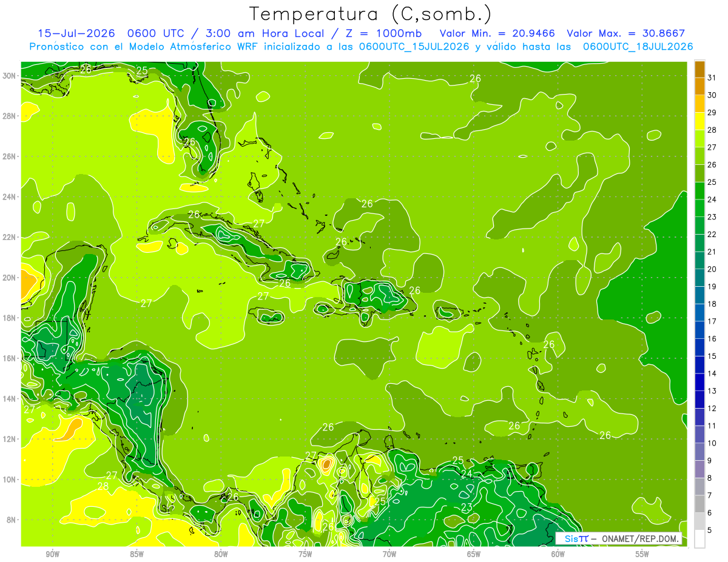Click the '18N' latitude axis label
This screenshot has height=562, width=728.
(x=10, y=318)
